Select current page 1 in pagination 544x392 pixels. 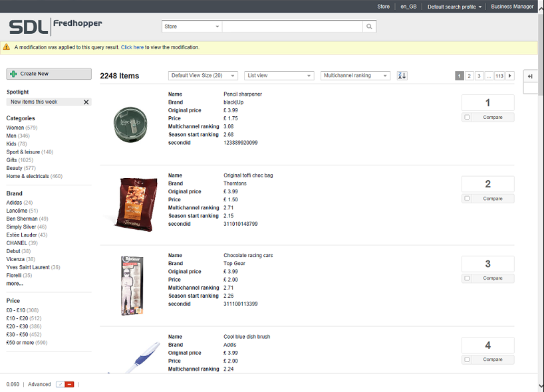(460, 76)
